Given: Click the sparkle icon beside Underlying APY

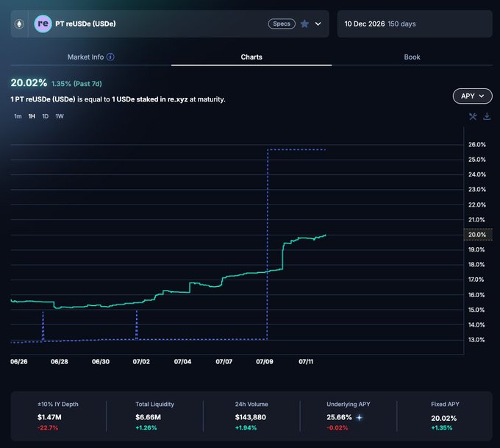Looking at the screenshot, I should point(359,417).
